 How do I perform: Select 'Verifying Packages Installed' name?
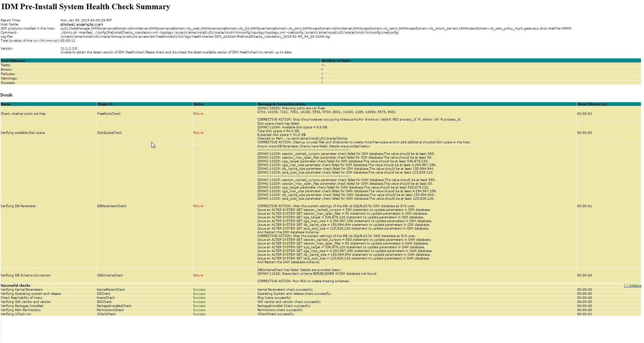(x=22, y=306)
